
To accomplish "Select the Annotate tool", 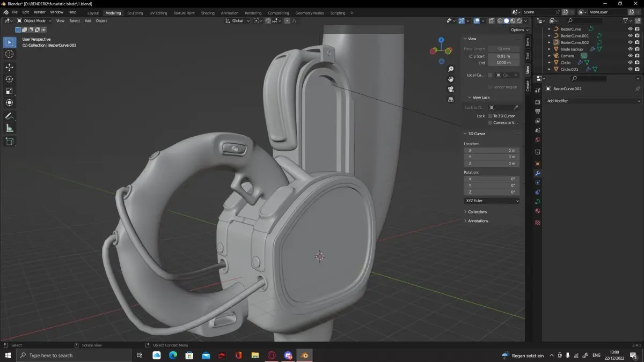I will tap(10, 116).
